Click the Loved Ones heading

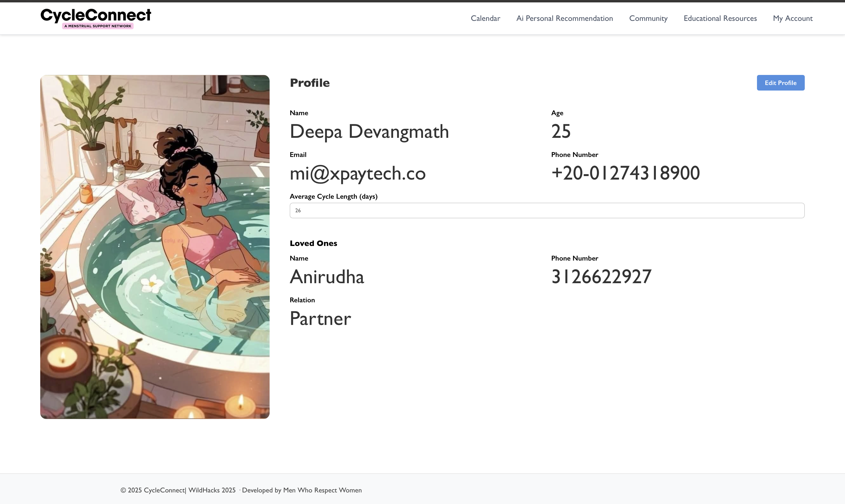[x=313, y=243]
